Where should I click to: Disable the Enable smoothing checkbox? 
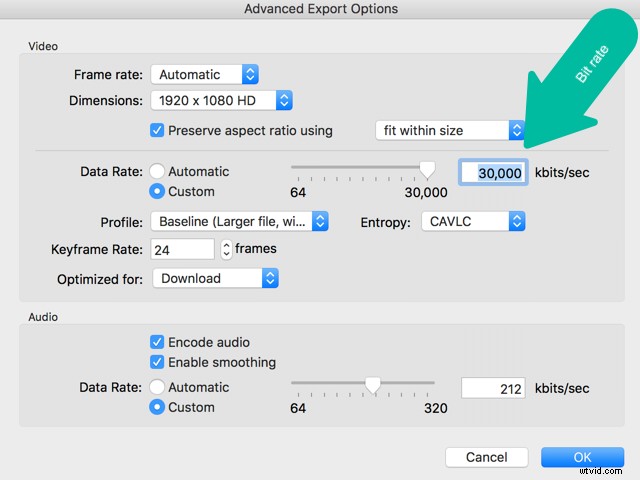point(157,362)
